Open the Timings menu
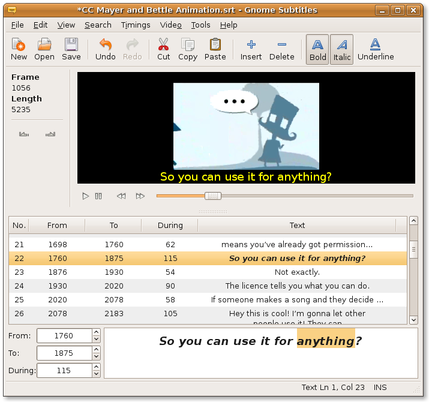429x402 pixels. pos(135,25)
